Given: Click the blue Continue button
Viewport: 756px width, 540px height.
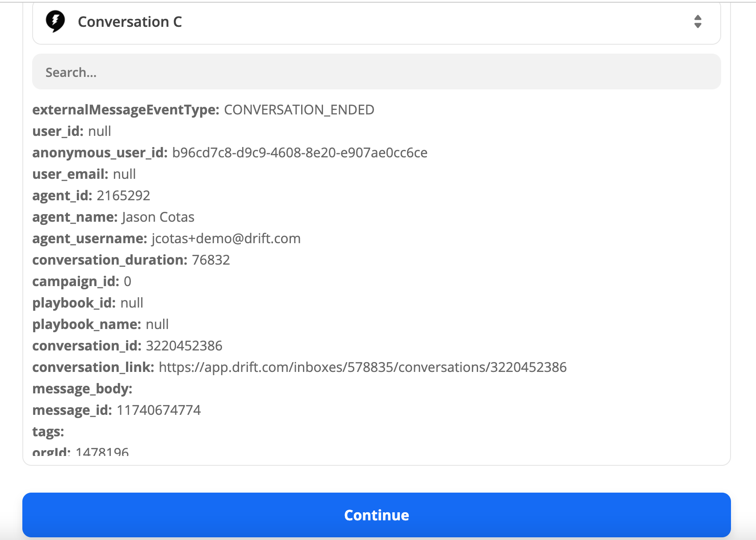Looking at the screenshot, I should tap(376, 515).
